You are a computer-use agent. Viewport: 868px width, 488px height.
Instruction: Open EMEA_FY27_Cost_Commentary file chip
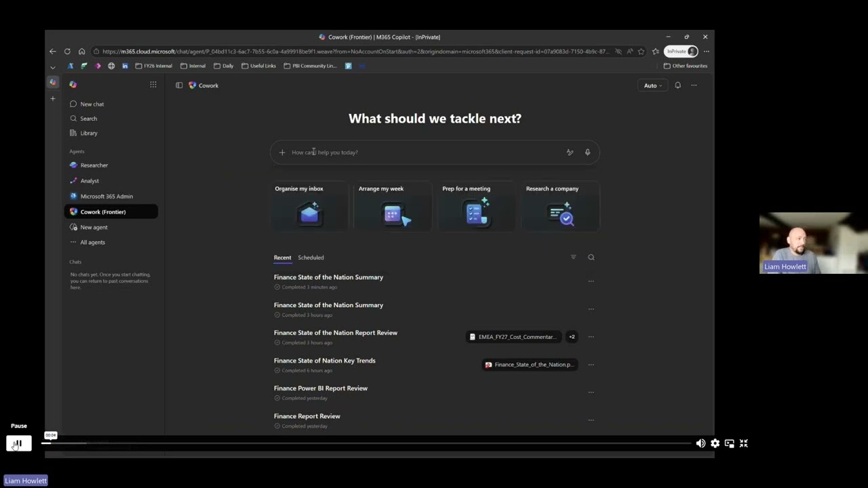point(514,337)
